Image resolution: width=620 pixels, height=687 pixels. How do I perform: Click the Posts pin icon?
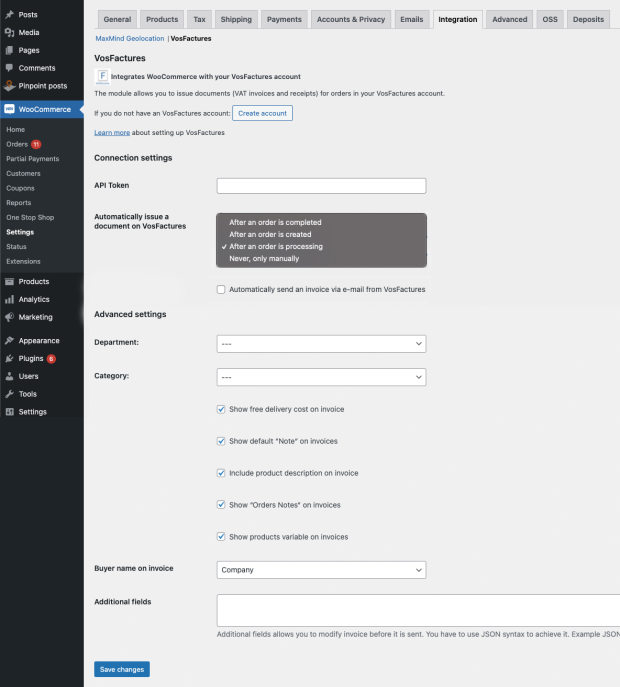(x=9, y=14)
